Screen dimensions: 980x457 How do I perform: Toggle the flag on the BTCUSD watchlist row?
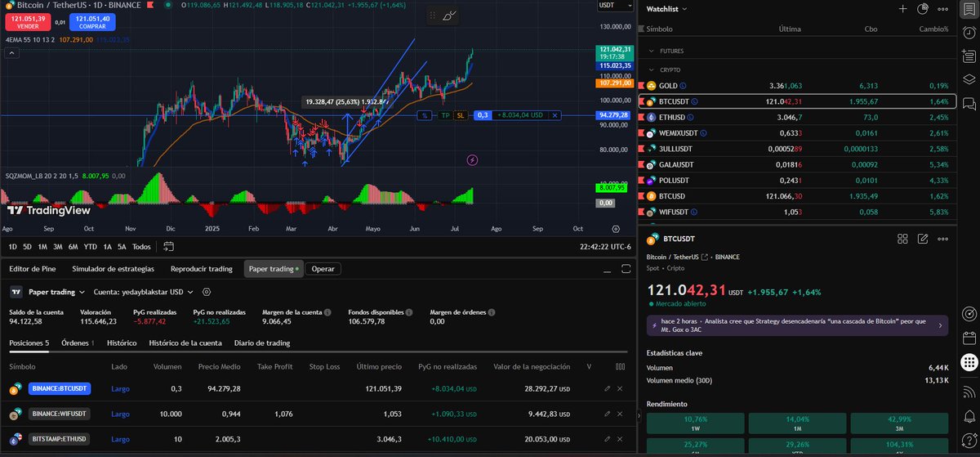click(641, 196)
